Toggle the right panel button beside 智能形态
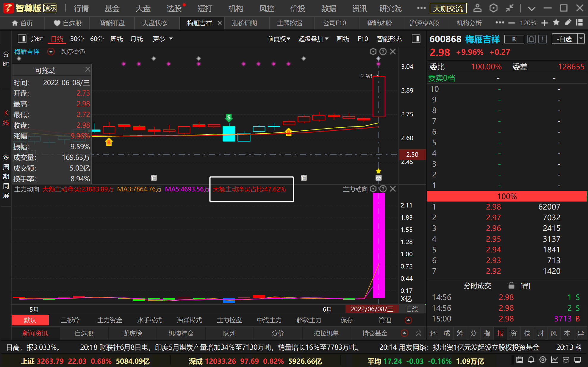This screenshot has width=588, height=367. (x=416, y=39)
